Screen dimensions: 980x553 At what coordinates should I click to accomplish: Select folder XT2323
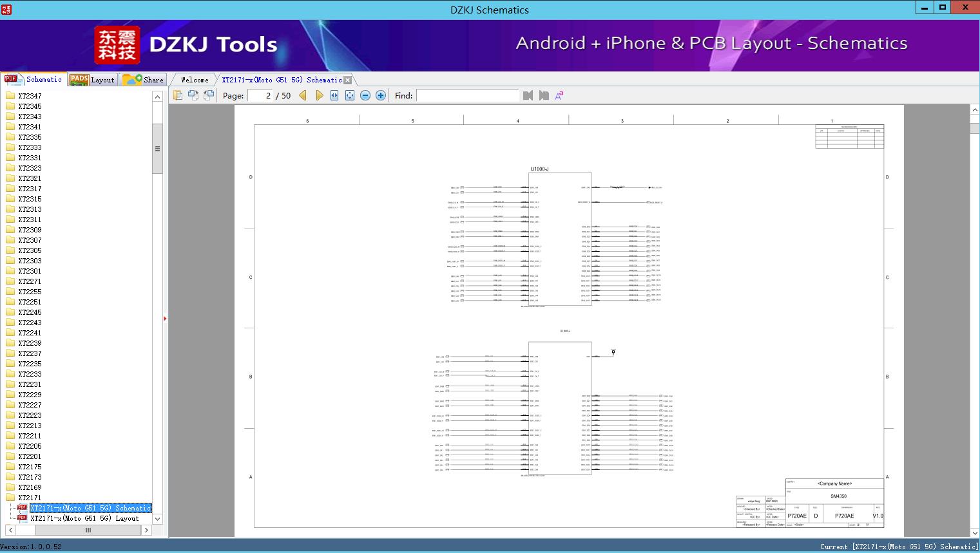30,168
